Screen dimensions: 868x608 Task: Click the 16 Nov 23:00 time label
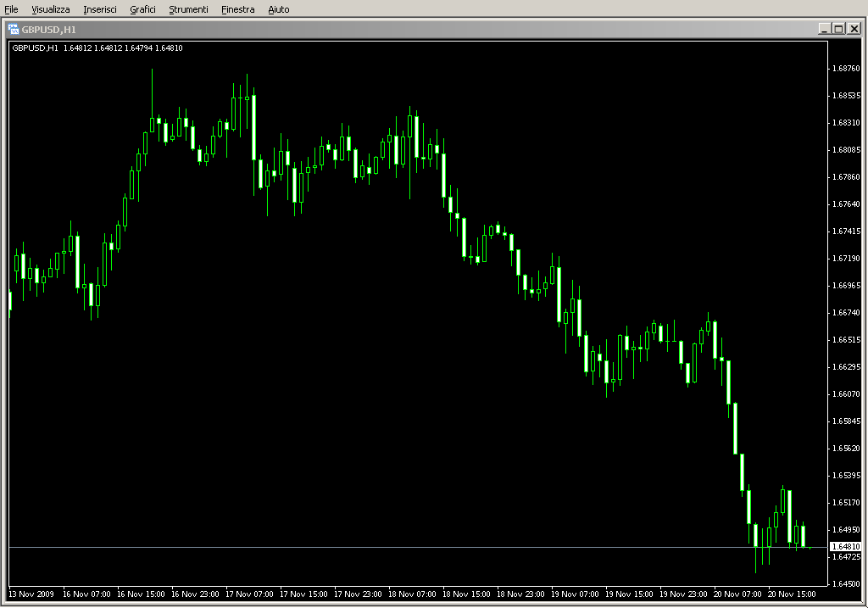(x=195, y=594)
